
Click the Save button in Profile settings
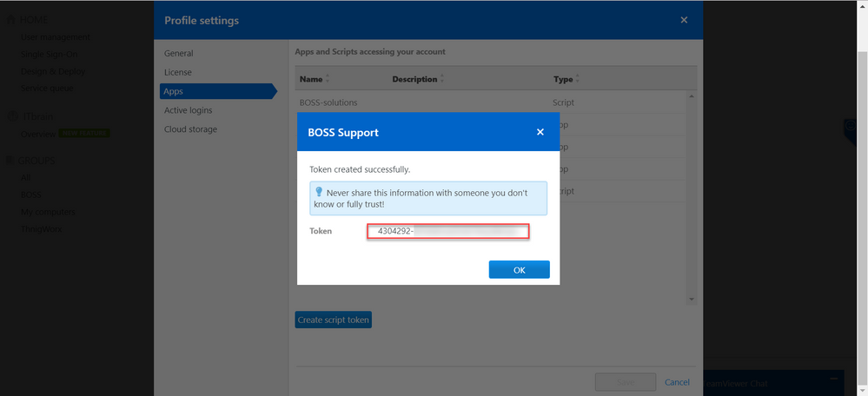click(x=626, y=382)
